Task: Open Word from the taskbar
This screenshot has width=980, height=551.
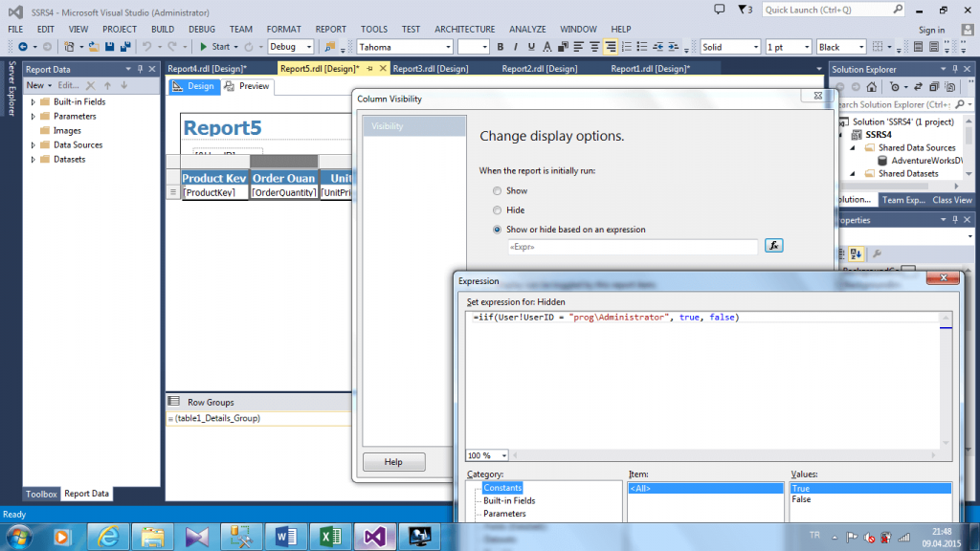Action: (x=286, y=537)
